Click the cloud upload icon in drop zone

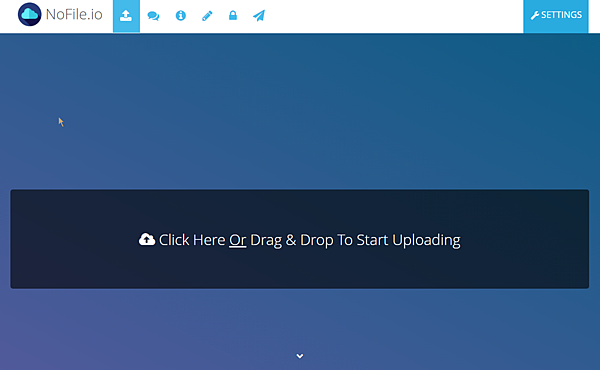[x=147, y=240]
